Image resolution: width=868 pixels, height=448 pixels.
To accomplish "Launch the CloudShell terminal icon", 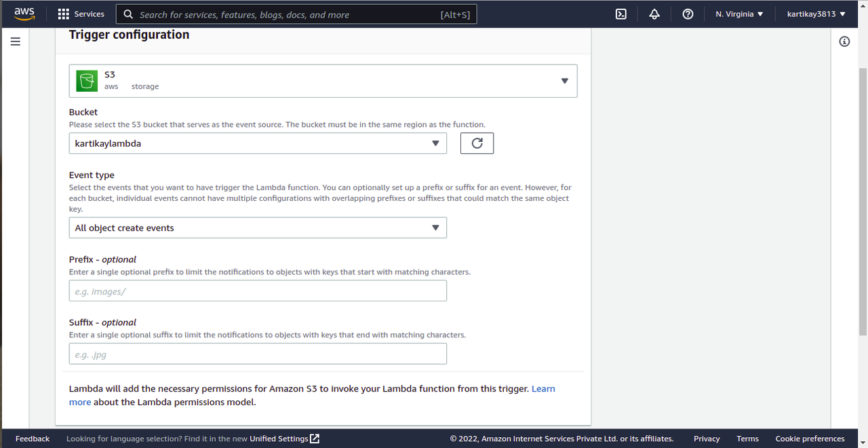I will 620,14.
